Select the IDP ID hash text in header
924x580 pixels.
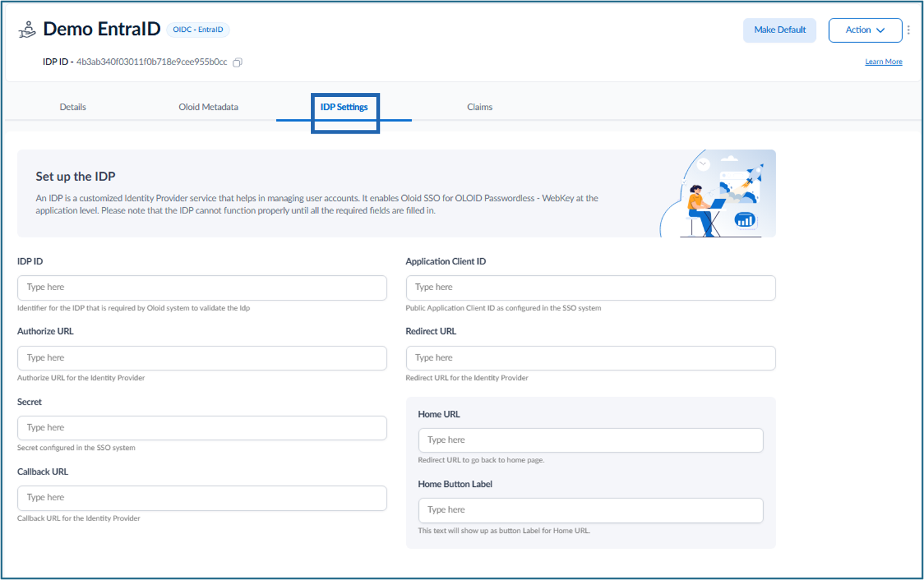152,62
